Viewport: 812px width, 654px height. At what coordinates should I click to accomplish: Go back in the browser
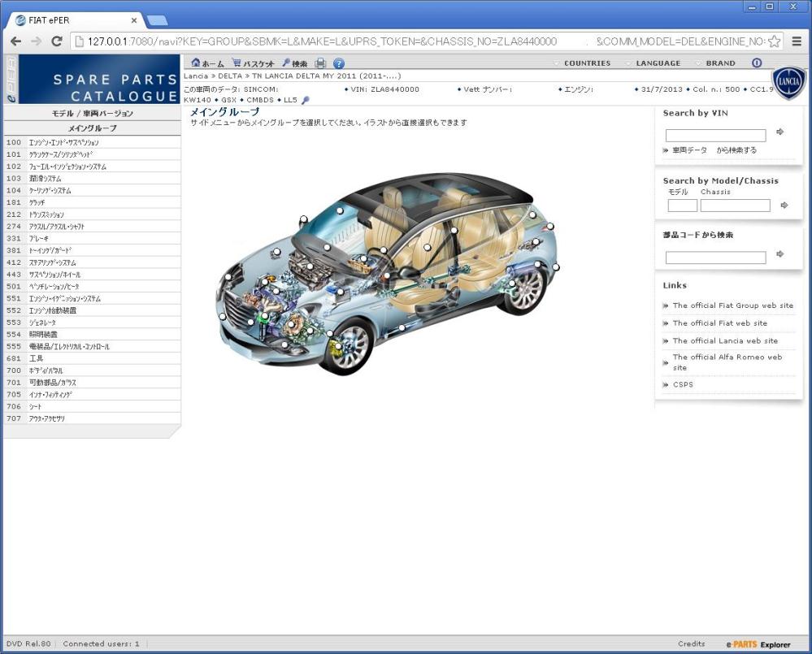(16, 41)
